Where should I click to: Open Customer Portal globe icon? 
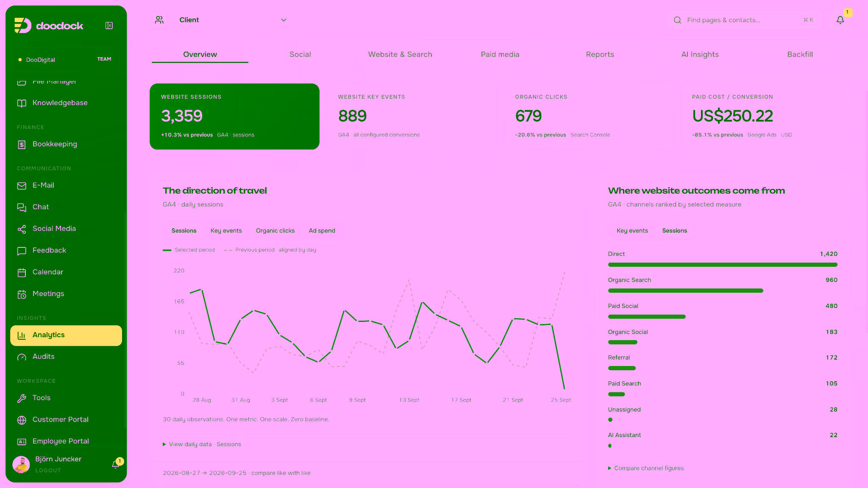click(x=22, y=420)
